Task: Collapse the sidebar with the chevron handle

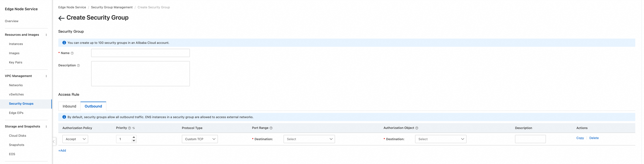Action: pos(54,142)
